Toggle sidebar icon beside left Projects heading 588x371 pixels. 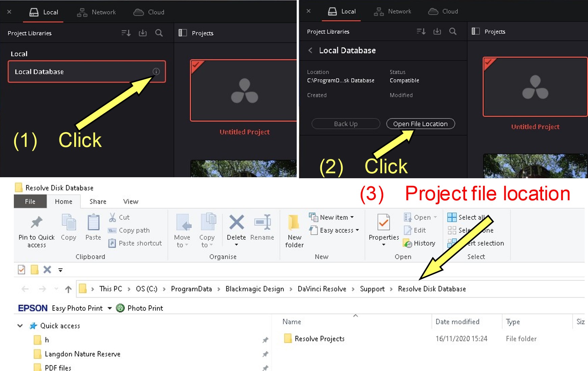click(x=183, y=33)
